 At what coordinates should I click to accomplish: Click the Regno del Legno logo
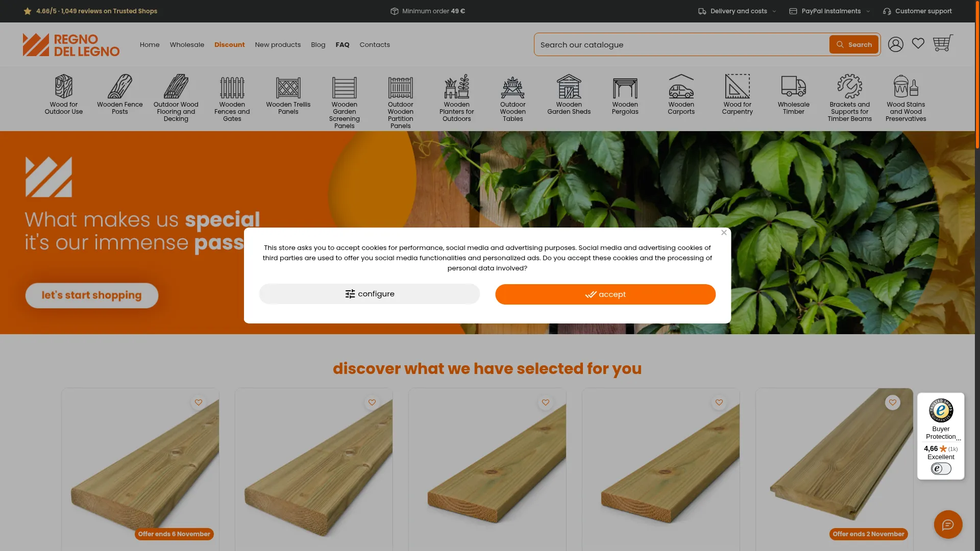pyautogui.click(x=71, y=45)
